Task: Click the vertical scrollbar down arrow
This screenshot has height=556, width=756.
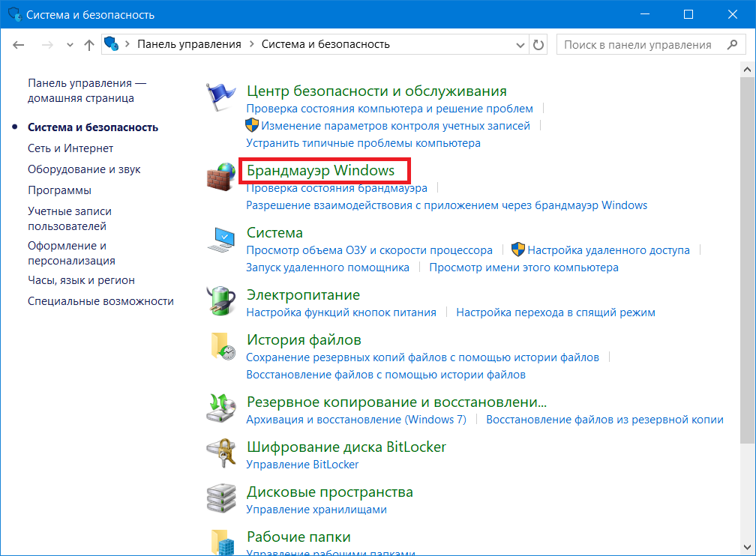Action: click(747, 547)
